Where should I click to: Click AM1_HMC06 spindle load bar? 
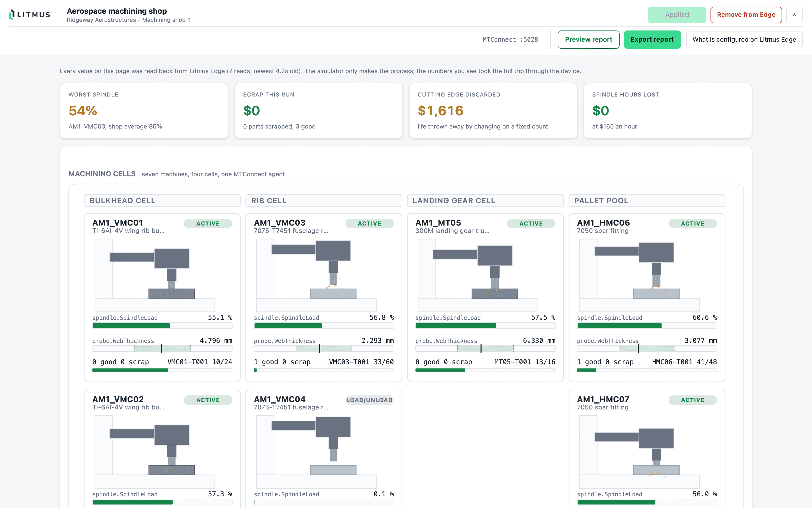click(647, 326)
